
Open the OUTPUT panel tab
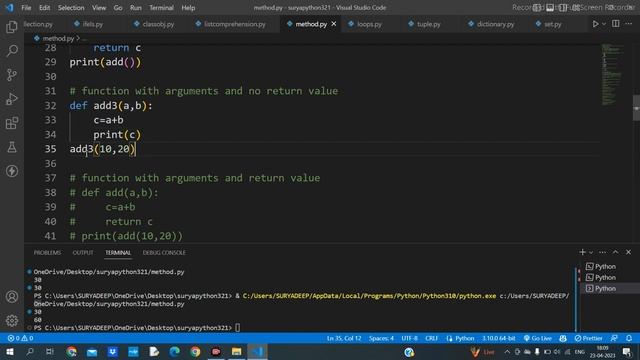83,253
